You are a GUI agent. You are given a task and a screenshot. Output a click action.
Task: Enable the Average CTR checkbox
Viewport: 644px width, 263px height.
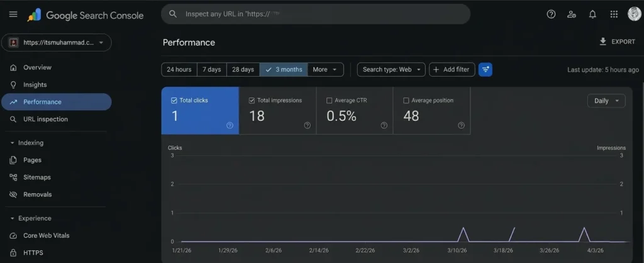click(x=329, y=100)
